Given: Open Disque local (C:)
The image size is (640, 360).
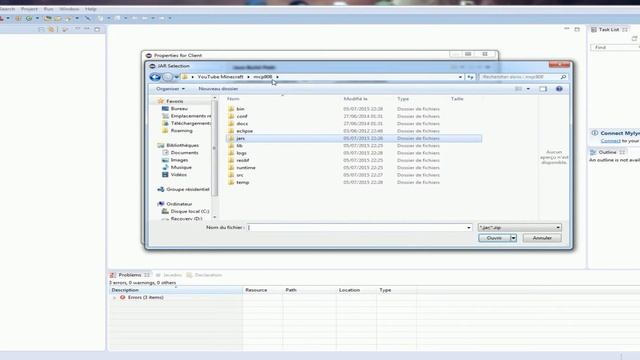Looking at the screenshot, I should click(189, 211).
